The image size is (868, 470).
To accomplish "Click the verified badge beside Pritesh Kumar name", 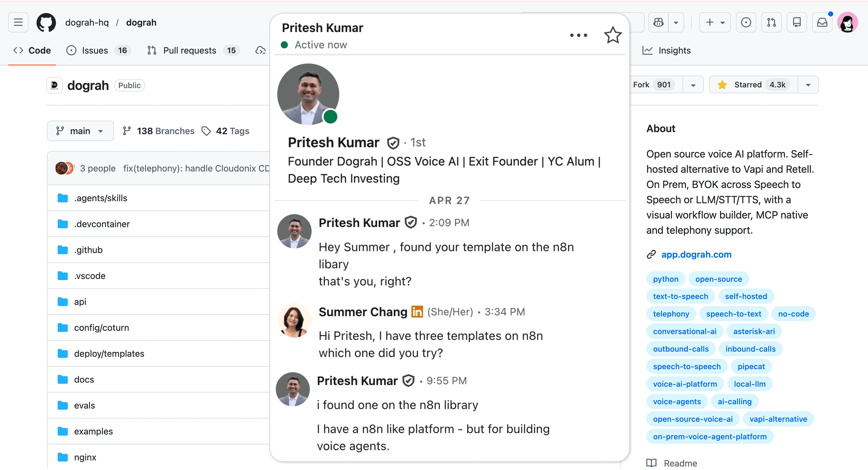I will tap(393, 143).
